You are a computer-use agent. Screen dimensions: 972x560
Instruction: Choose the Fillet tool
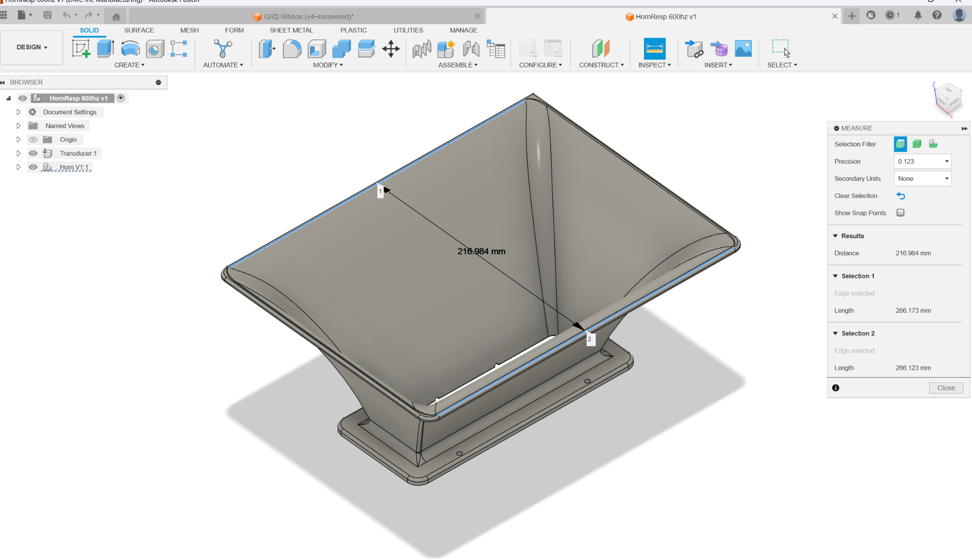point(292,48)
